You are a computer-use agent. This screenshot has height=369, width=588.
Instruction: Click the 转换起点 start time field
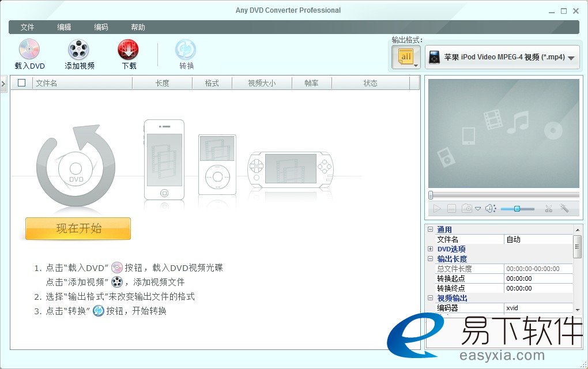point(538,278)
